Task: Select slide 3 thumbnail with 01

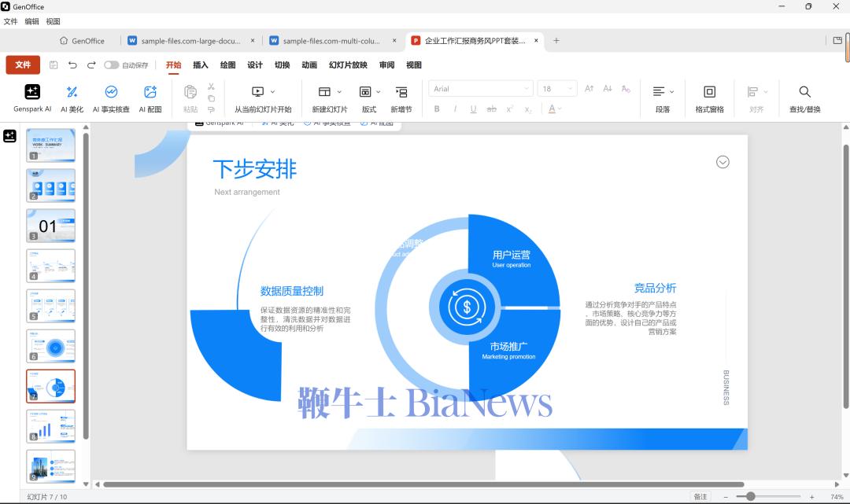Action: tap(50, 226)
